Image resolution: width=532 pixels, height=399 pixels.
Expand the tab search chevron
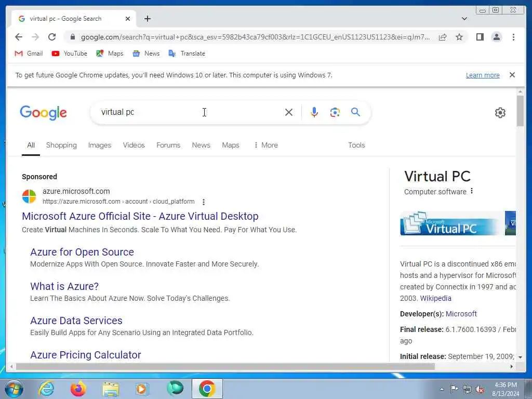[x=464, y=19]
